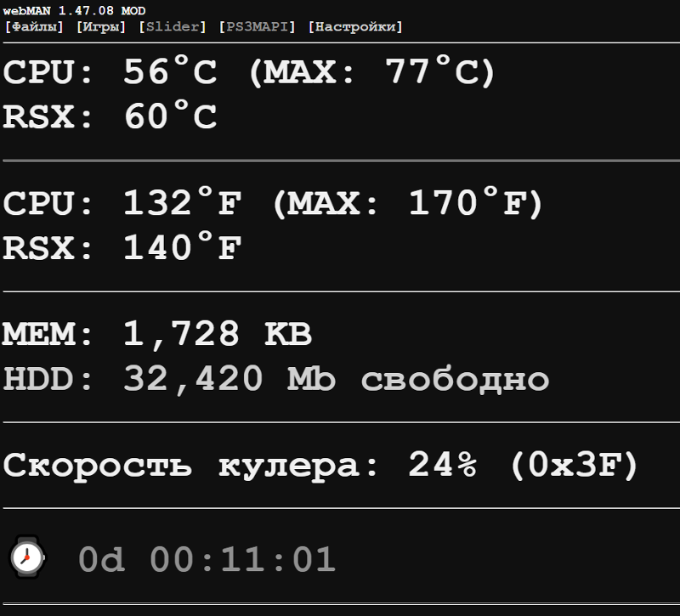Open the Файлы menu
The image size is (680, 616).
(34, 26)
